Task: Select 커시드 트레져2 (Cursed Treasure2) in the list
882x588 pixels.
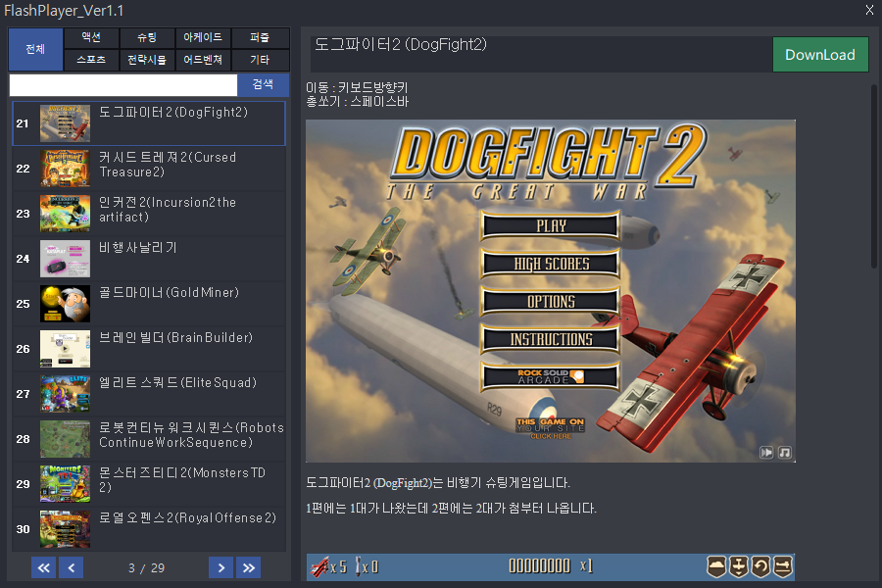Action: (149, 169)
